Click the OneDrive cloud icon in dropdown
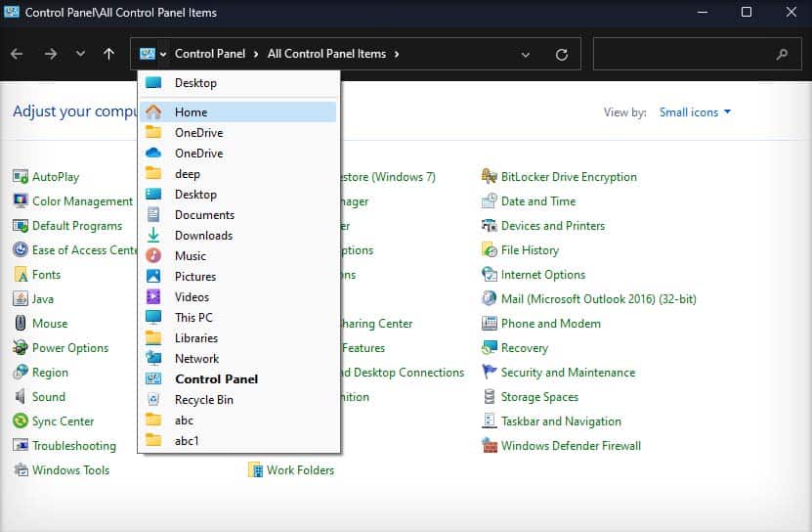 click(153, 153)
